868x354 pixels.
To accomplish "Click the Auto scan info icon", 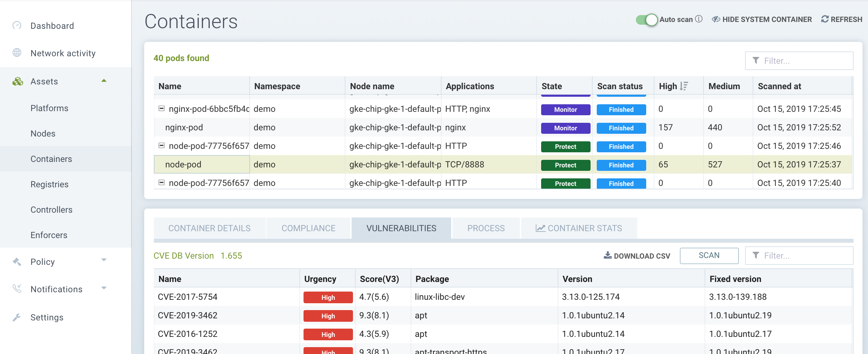I will click(x=699, y=19).
